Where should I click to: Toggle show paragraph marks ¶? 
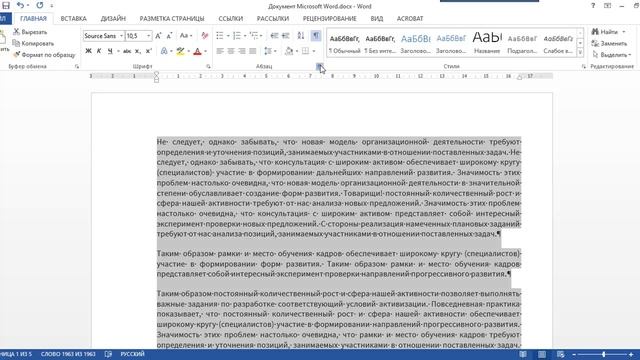316,36
